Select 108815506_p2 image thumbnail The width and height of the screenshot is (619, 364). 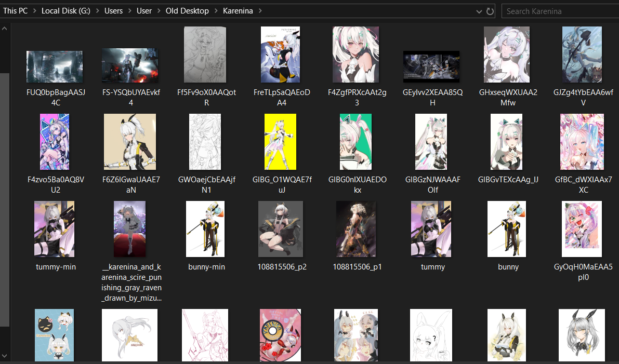click(x=280, y=228)
